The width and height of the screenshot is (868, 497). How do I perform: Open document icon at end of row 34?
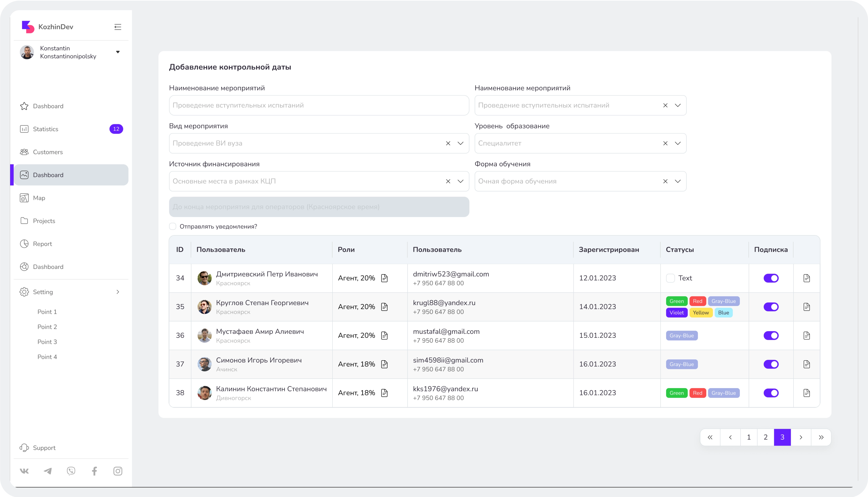coord(806,278)
